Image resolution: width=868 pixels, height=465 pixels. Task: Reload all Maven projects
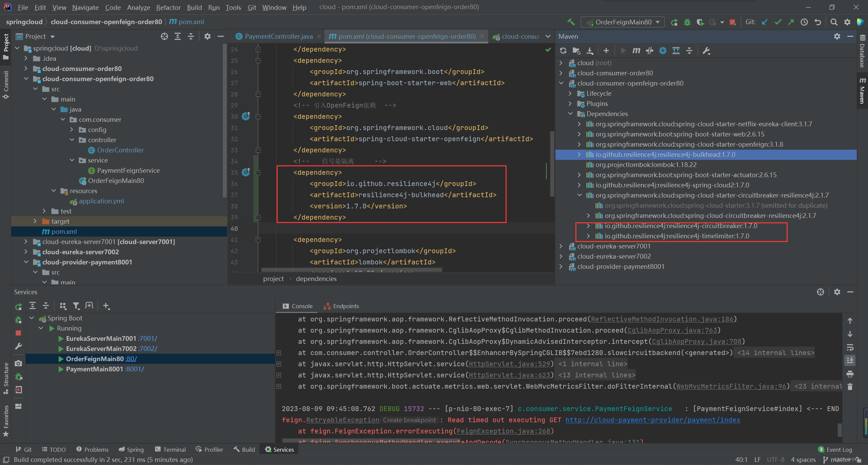563,51
